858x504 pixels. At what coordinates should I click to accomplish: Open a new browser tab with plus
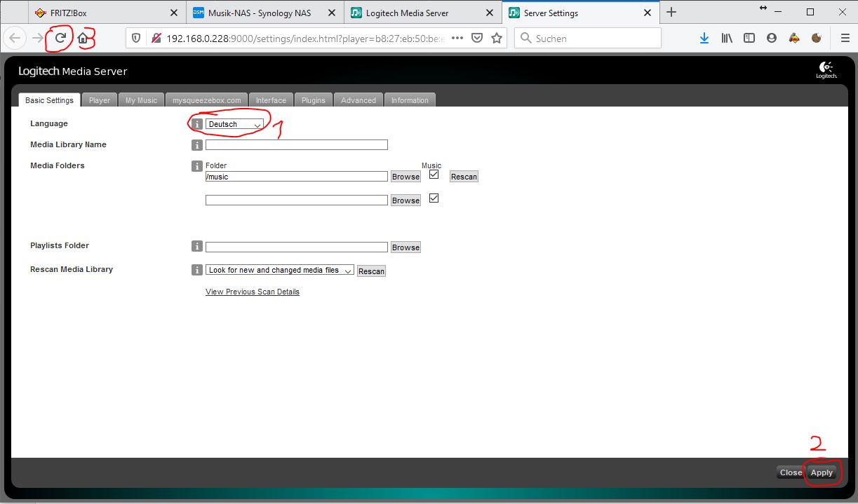click(x=671, y=12)
